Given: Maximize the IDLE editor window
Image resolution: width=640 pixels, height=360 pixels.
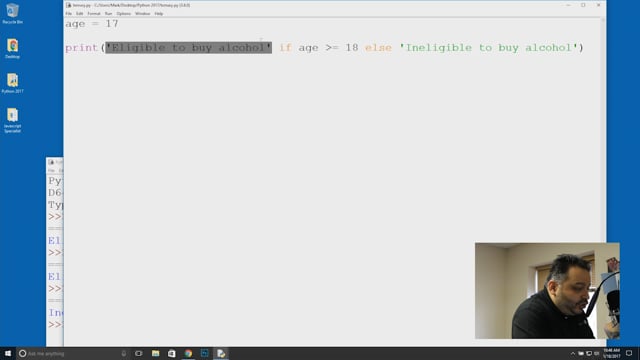Looking at the screenshot, I should (583, 5).
